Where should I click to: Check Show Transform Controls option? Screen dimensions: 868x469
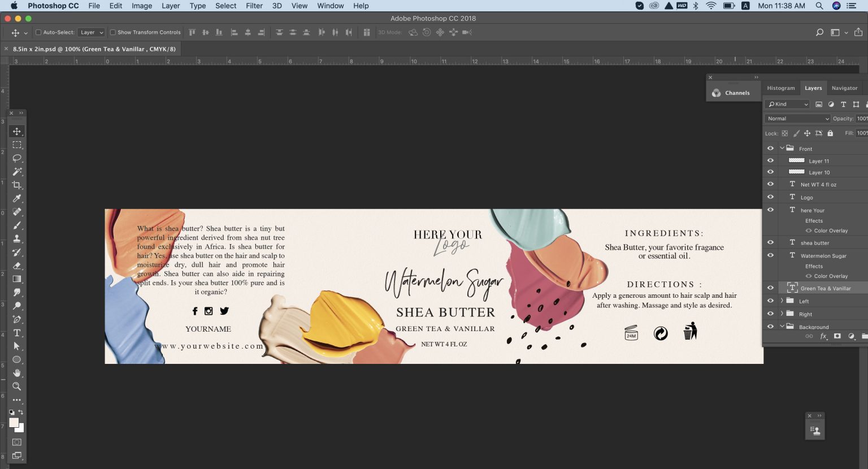point(112,32)
